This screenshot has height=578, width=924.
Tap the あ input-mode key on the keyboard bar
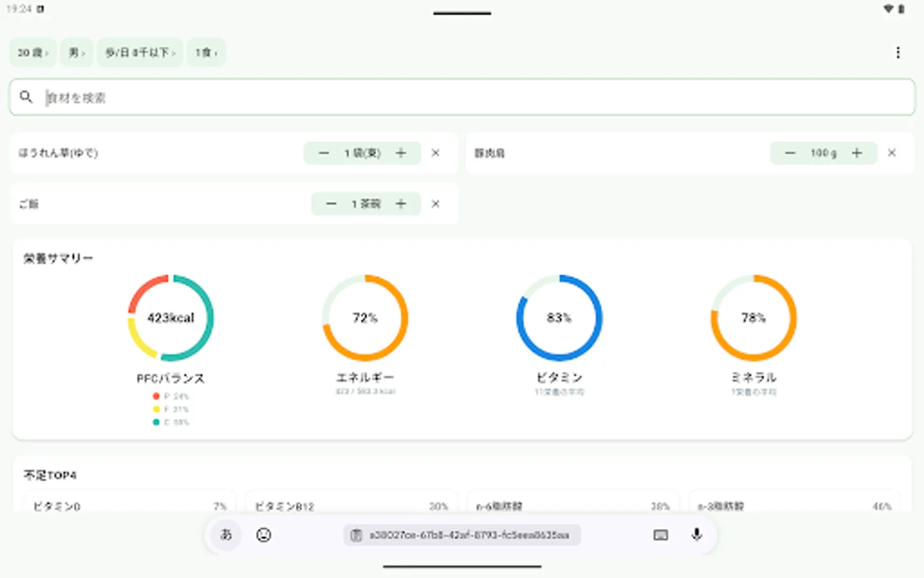pyautogui.click(x=225, y=535)
